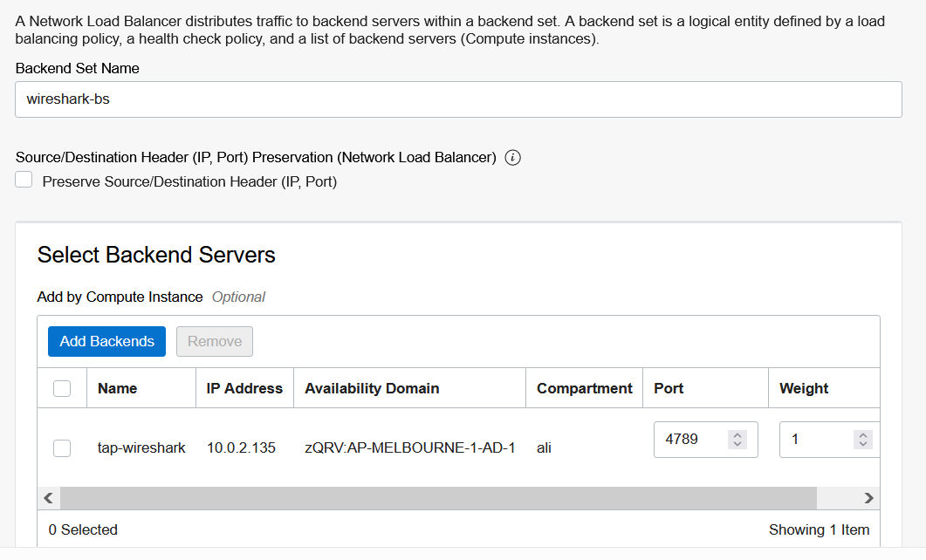Decrease the Port value with down arrow
This screenshot has width=926, height=560.
[737, 444]
